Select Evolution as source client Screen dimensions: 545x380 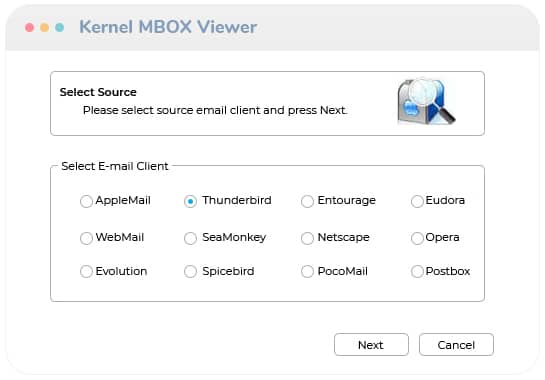(86, 271)
